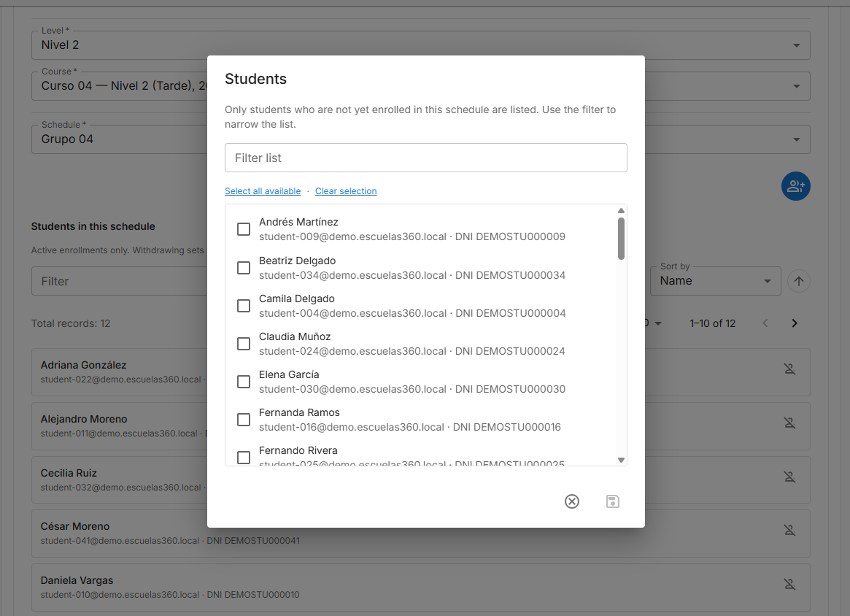Click the Alejandro Moreno enrolled row name
This screenshot has width=850, height=616.
click(x=84, y=419)
